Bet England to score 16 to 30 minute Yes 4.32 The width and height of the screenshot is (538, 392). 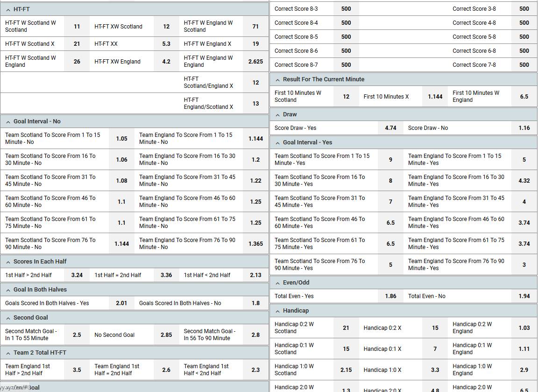pos(524,180)
